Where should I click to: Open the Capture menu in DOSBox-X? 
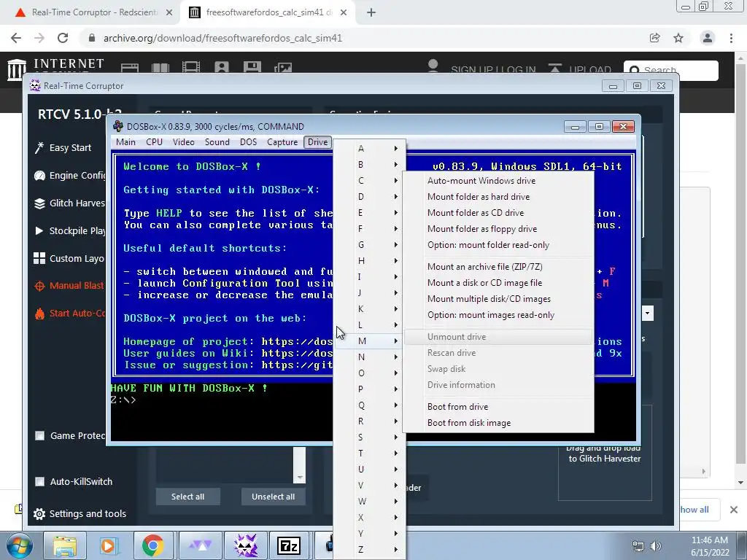point(282,142)
